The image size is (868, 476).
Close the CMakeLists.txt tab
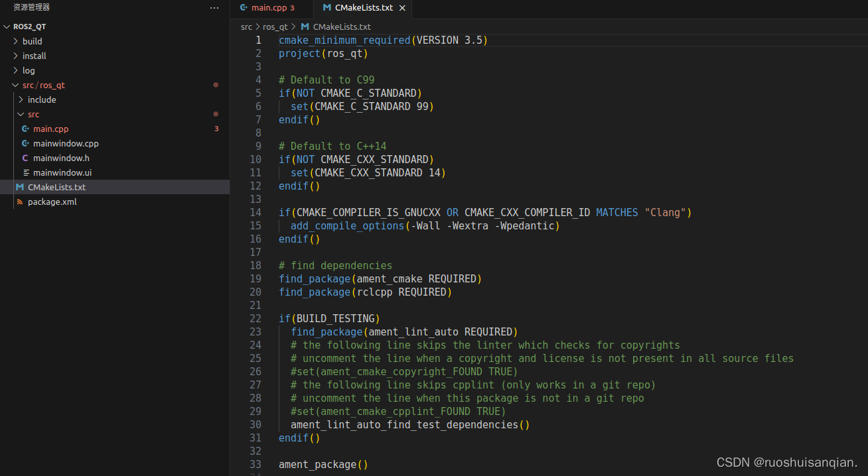click(x=402, y=9)
